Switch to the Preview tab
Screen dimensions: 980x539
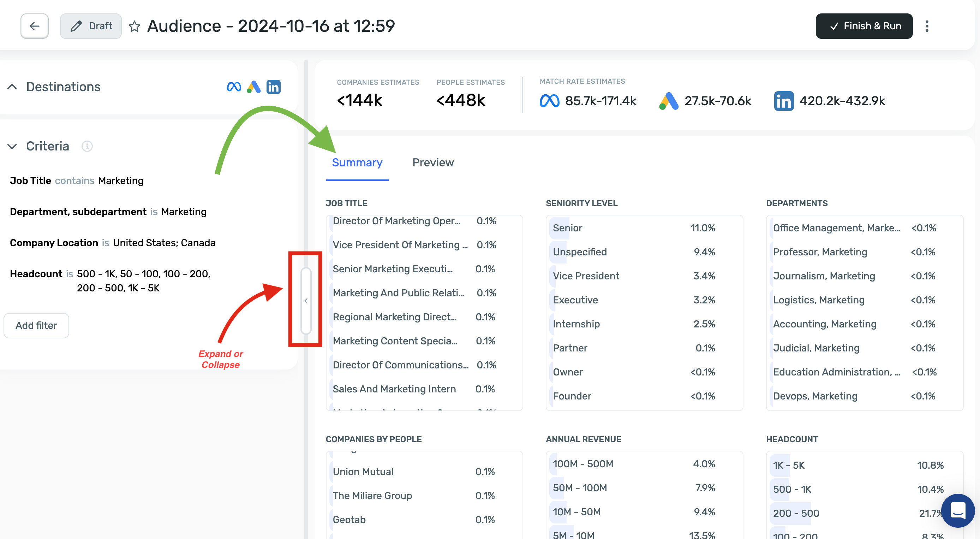tap(432, 162)
